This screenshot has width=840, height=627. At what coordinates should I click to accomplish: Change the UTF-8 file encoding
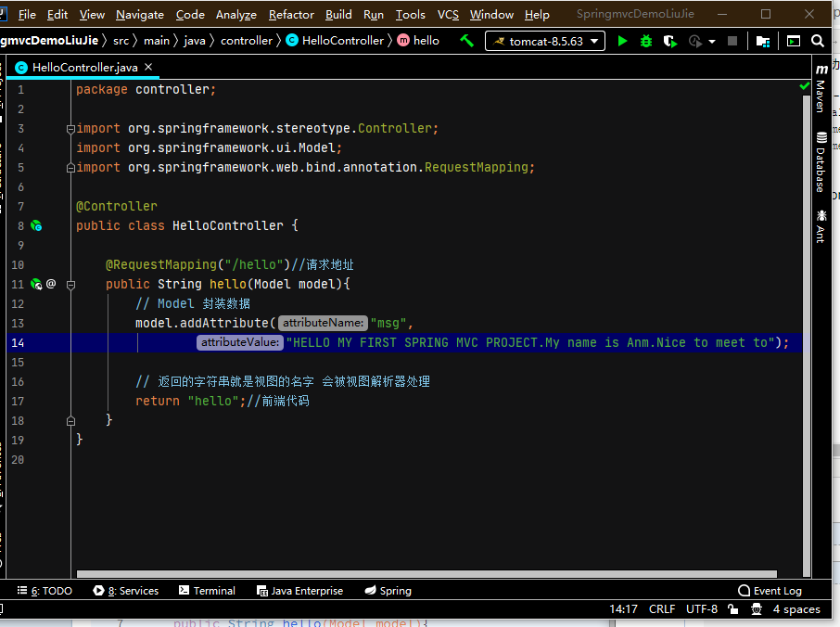tap(702, 608)
